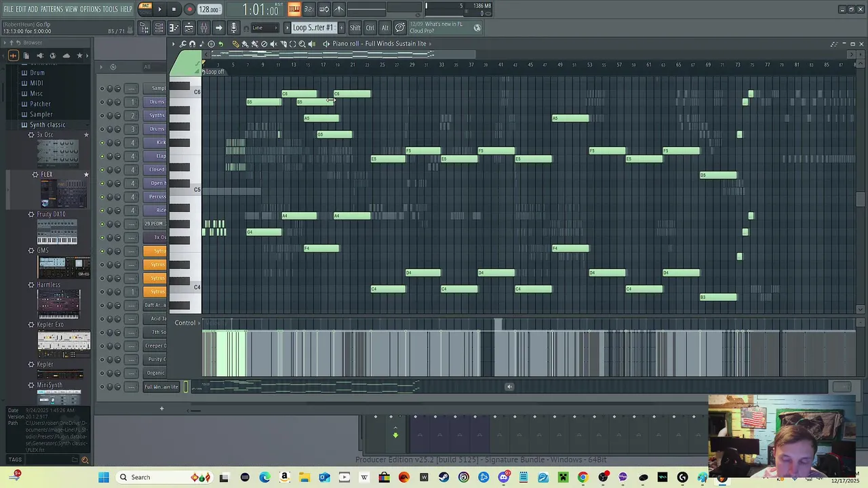Open the PATTERNS menu

[x=52, y=9]
